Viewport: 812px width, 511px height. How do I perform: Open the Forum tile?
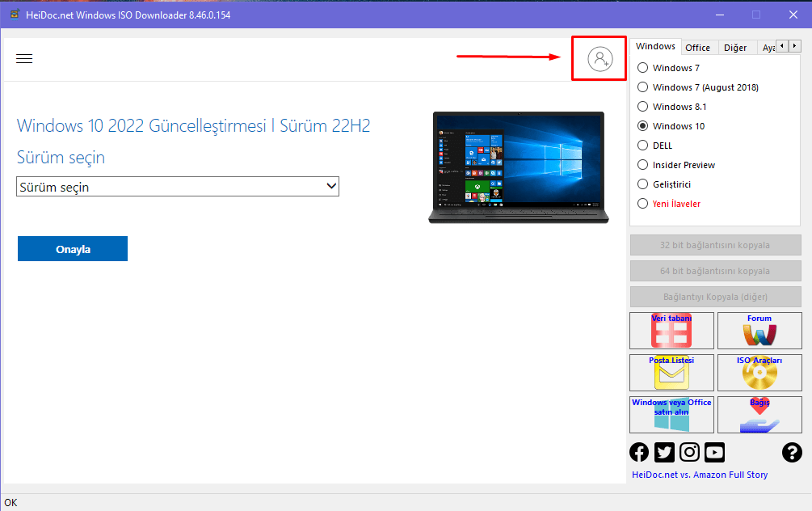[x=759, y=331]
